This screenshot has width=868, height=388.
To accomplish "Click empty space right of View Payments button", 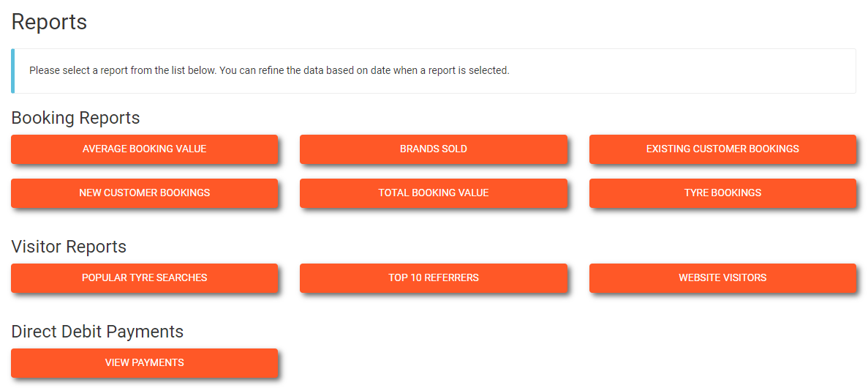I will [512, 362].
